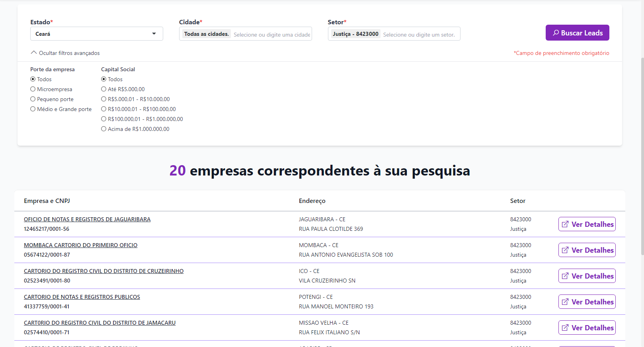This screenshot has width=644, height=347.
Task: Select Microempresa company size radio
Action: click(33, 89)
